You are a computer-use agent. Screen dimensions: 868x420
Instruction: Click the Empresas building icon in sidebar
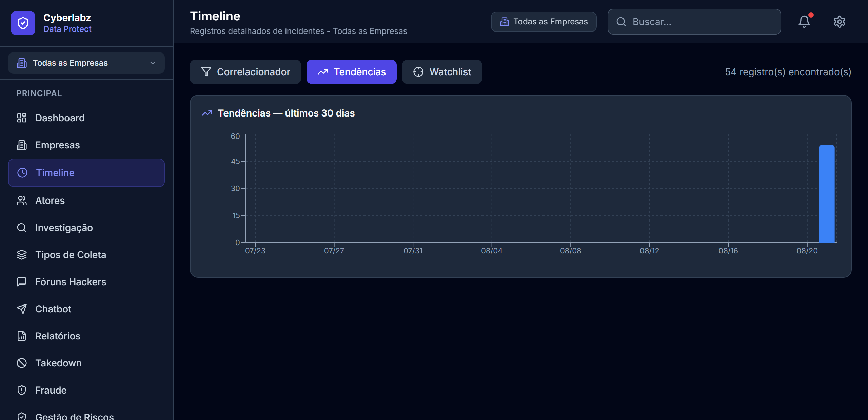[22, 145]
